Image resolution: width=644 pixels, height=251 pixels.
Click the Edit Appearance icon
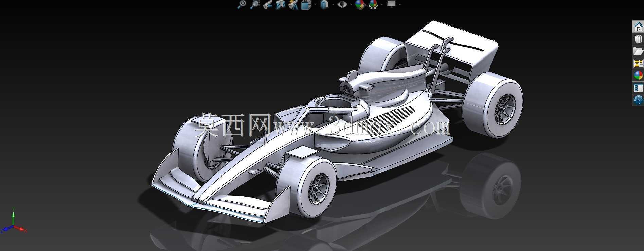point(360,4)
